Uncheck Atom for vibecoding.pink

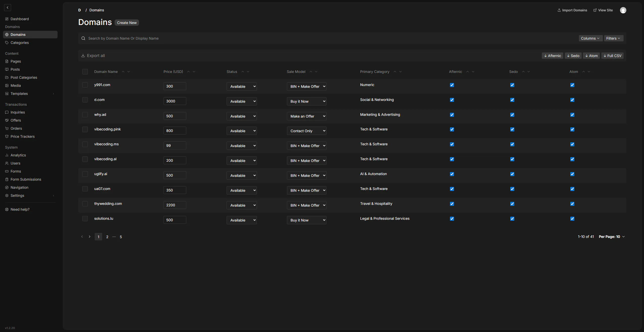coord(572,129)
